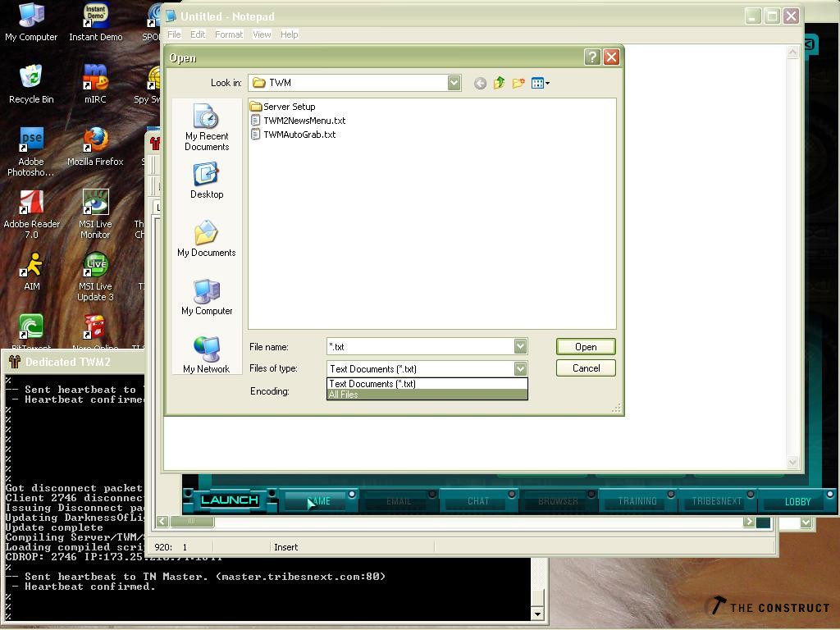Go to My Recent Documents in places bar
Viewport: 840px width, 630px height.
[x=206, y=127]
